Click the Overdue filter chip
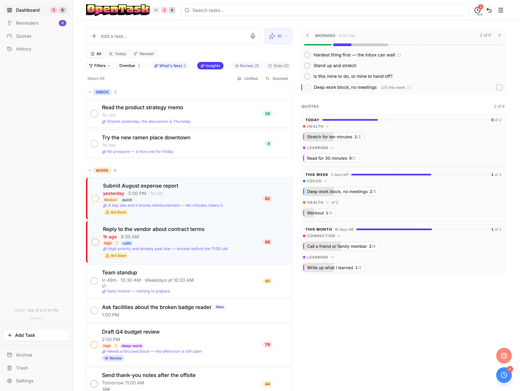The height and width of the screenshot is (391, 520). [129, 66]
